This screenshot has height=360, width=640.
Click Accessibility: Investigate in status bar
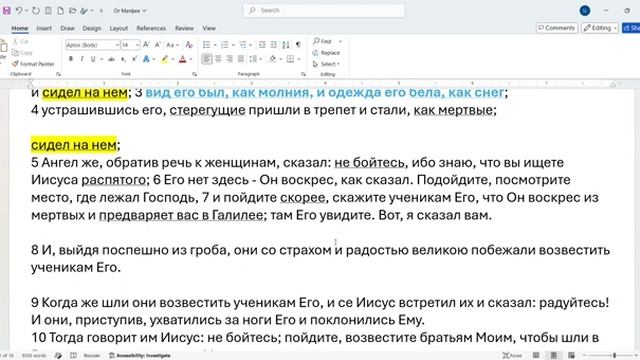pos(140,356)
